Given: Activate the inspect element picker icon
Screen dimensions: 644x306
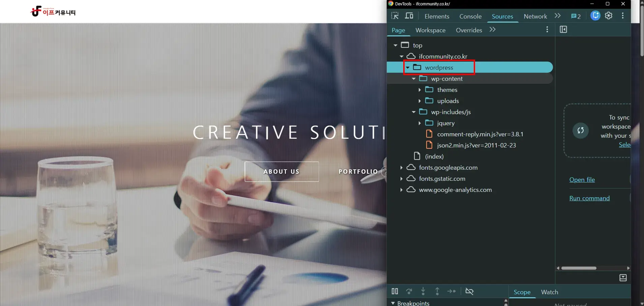Looking at the screenshot, I should 395,16.
